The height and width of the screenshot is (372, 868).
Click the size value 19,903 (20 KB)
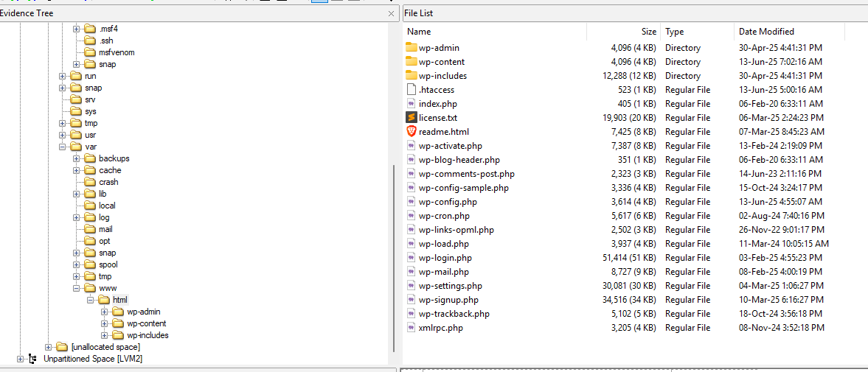(628, 118)
